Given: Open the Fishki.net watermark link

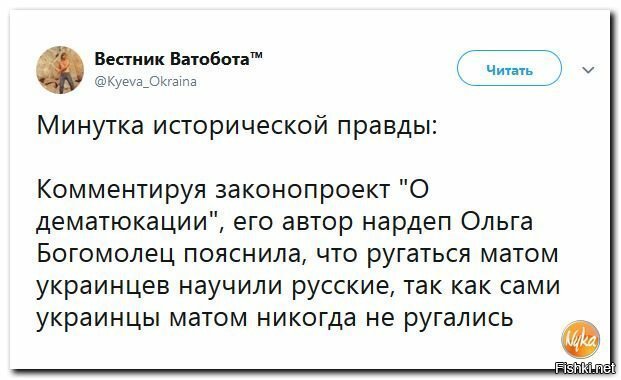Looking at the screenshot, I should tap(585, 368).
